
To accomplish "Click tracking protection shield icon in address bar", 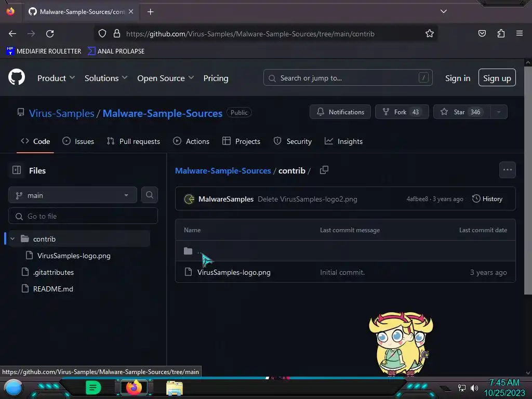I will click(102, 34).
